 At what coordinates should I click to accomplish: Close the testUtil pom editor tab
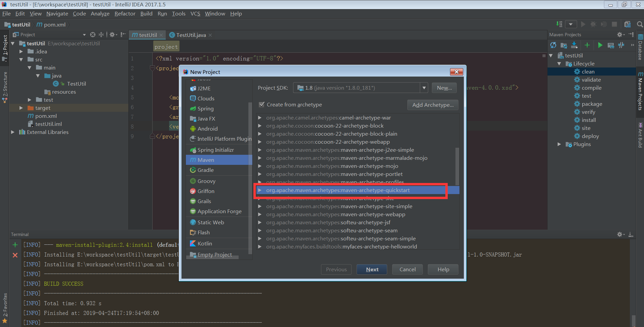click(x=161, y=35)
